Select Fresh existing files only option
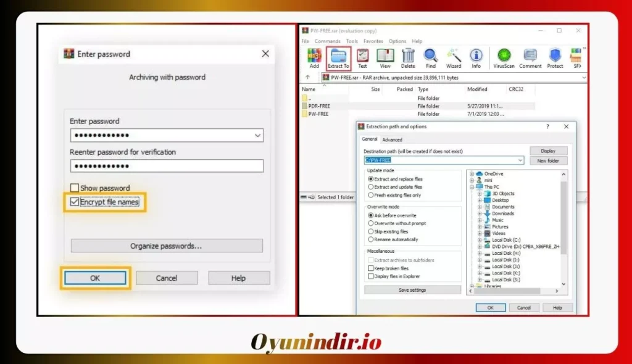The image size is (632, 364). click(x=394, y=195)
